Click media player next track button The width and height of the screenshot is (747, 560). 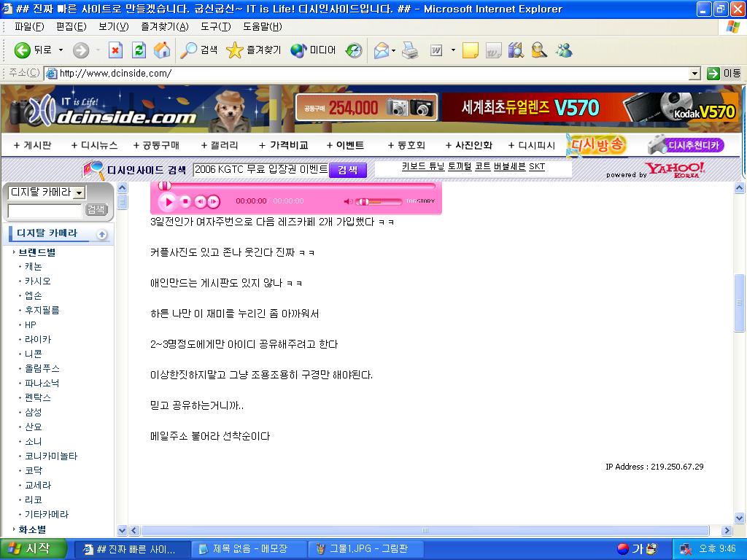point(214,202)
